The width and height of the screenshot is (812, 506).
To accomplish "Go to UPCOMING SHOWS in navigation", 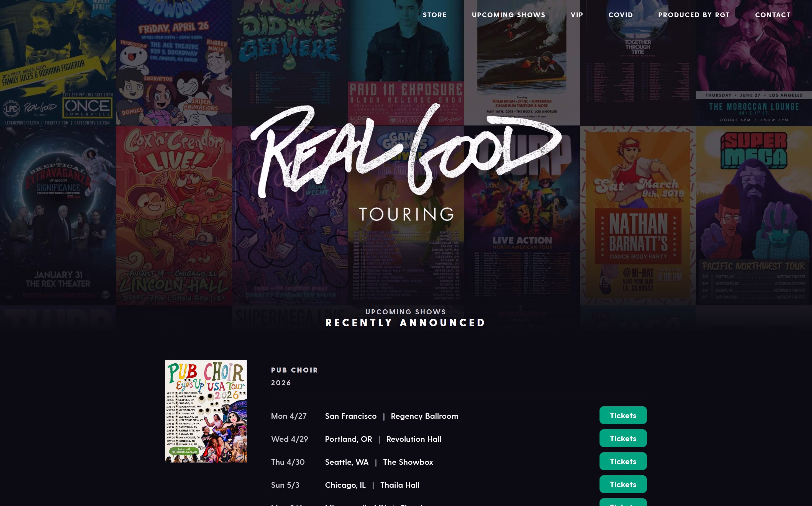I will [x=508, y=15].
